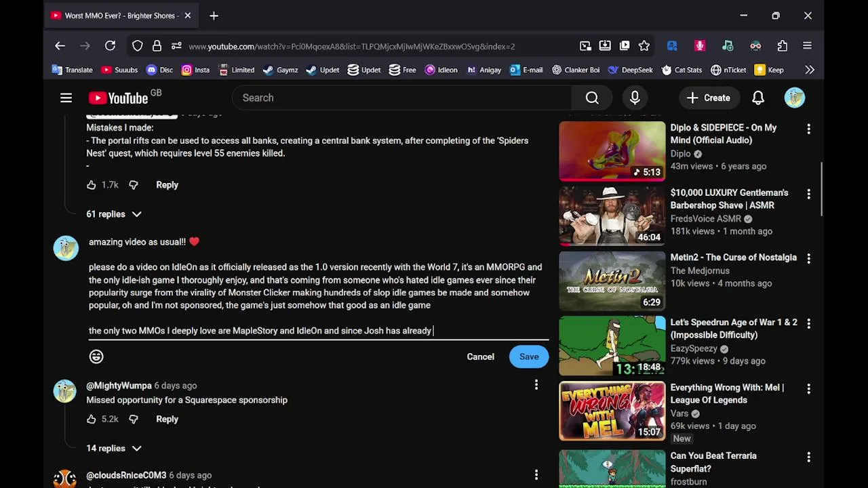Open options for MightyWumpa's comment

point(536,385)
